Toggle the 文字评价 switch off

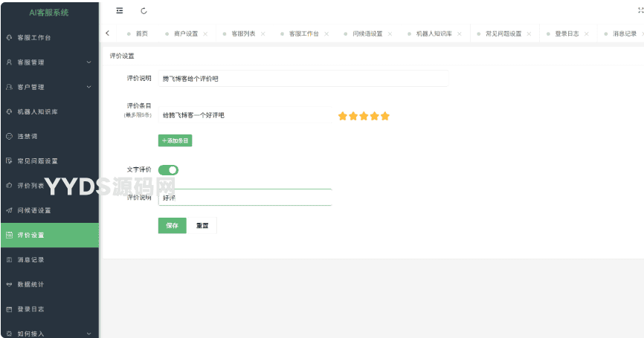click(168, 170)
